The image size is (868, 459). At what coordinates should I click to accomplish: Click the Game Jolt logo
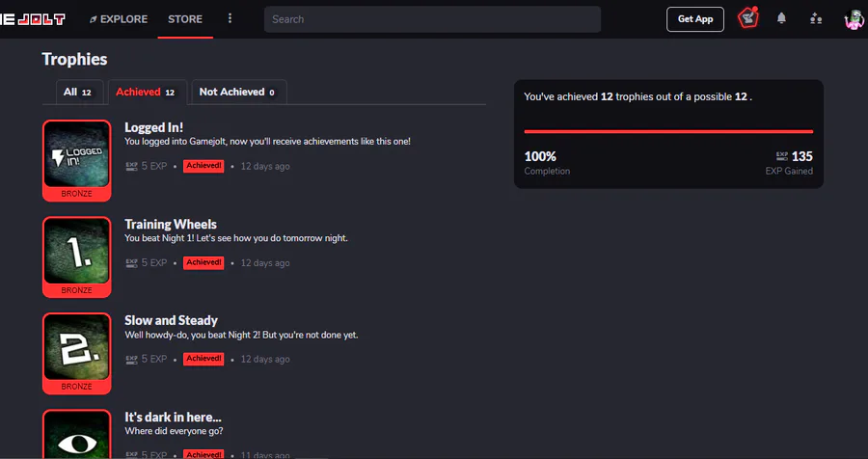(x=32, y=19)
